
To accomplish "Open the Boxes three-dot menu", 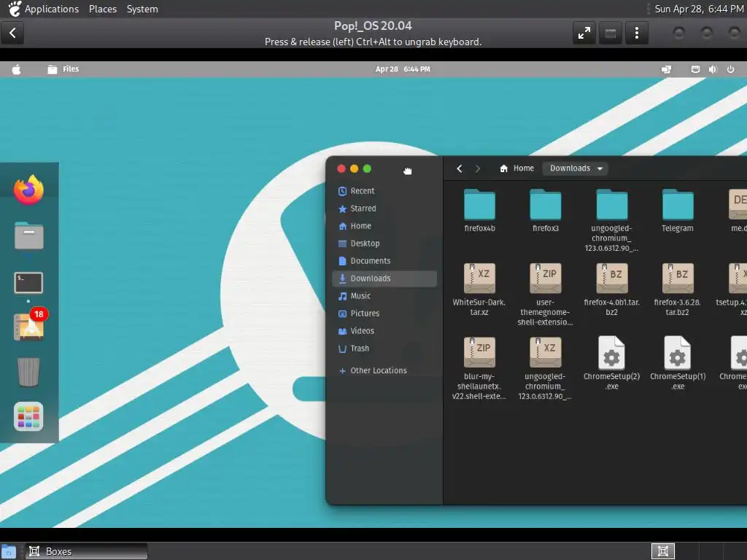I will point(636,33).
